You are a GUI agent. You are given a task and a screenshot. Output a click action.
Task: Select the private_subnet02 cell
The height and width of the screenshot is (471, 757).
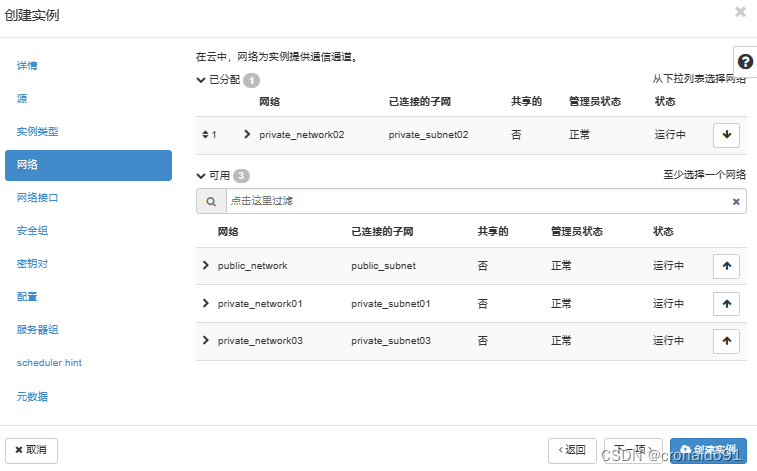click(x=428, y=135)
